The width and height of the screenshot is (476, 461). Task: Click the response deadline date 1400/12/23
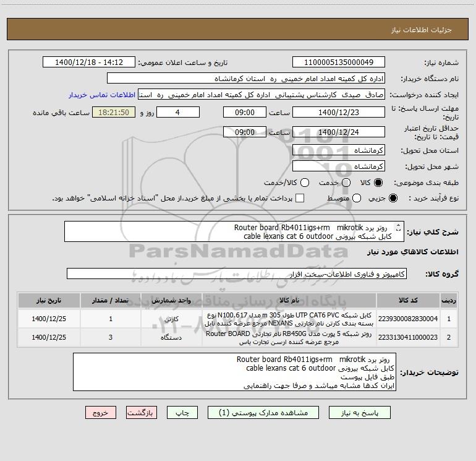click(339, 112)
